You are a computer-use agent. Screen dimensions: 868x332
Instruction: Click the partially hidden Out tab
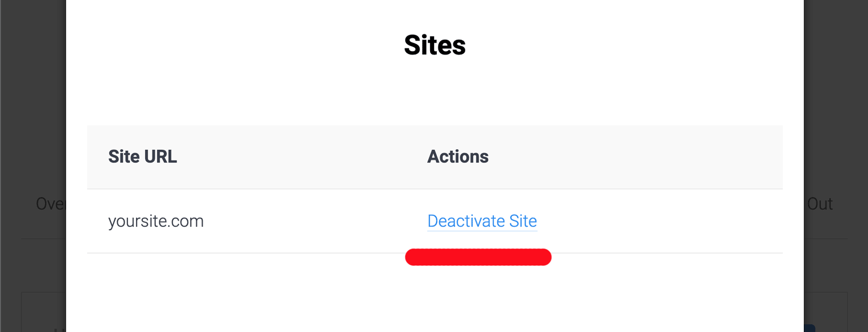(x=820, y=204)
